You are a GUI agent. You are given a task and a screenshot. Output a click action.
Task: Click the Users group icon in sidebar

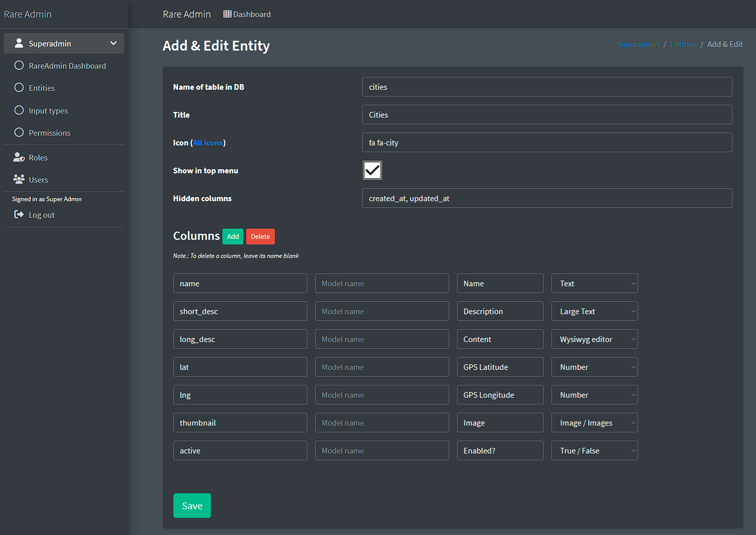(19, 180)
